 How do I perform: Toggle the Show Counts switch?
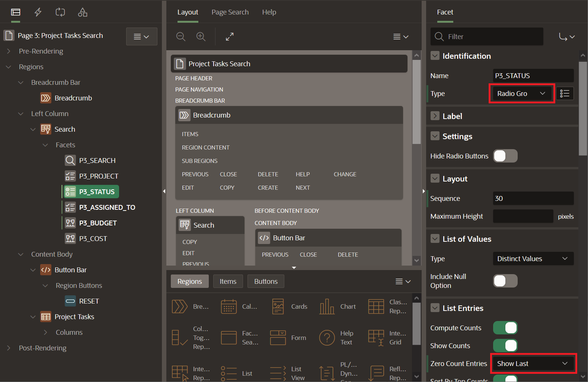pyautogui.click(x=505, y=346)
